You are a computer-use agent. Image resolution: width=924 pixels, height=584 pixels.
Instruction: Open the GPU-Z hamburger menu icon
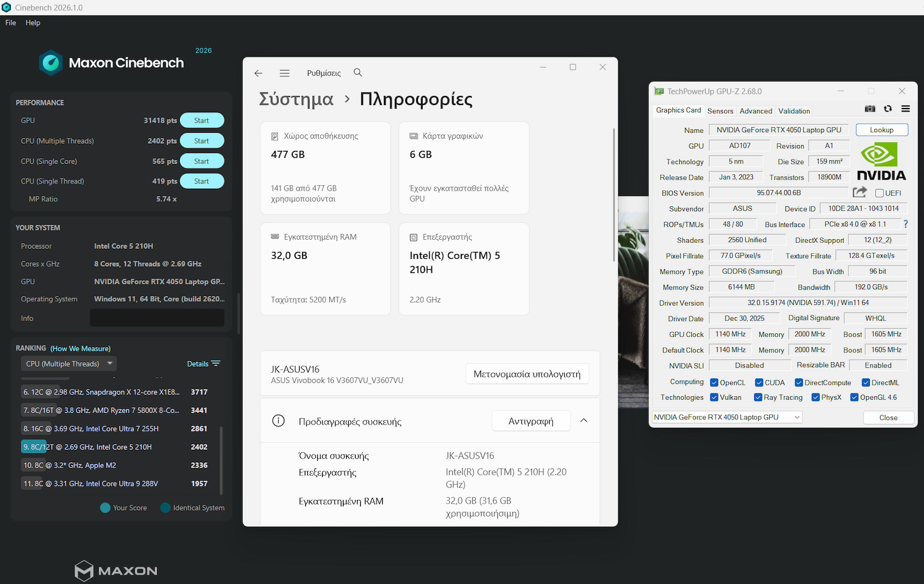906,109
